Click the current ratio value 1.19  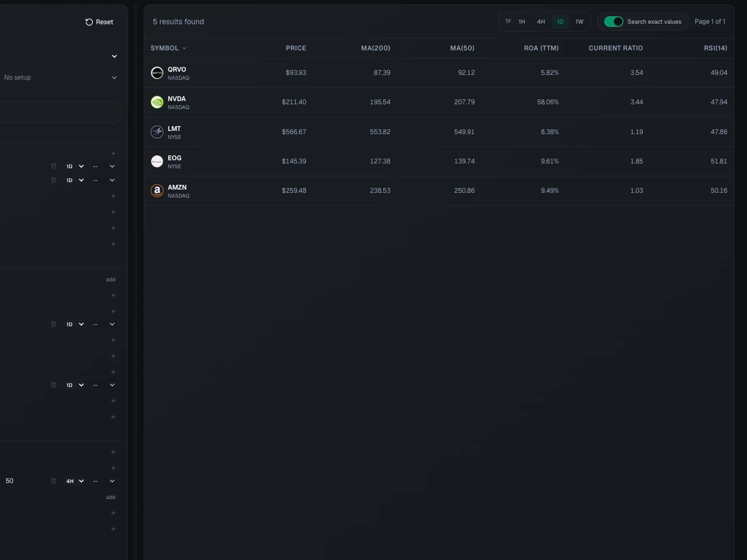637,132
